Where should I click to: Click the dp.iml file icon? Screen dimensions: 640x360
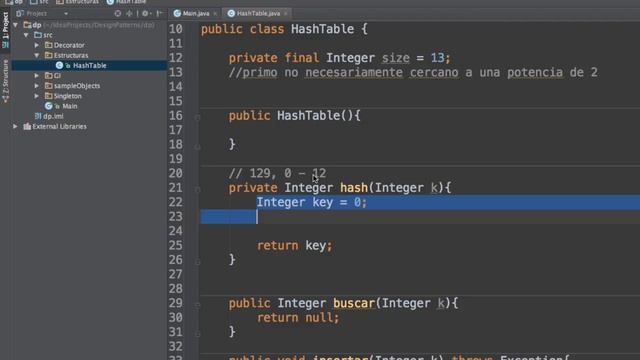pyautogui.click(x=38, y=116)
